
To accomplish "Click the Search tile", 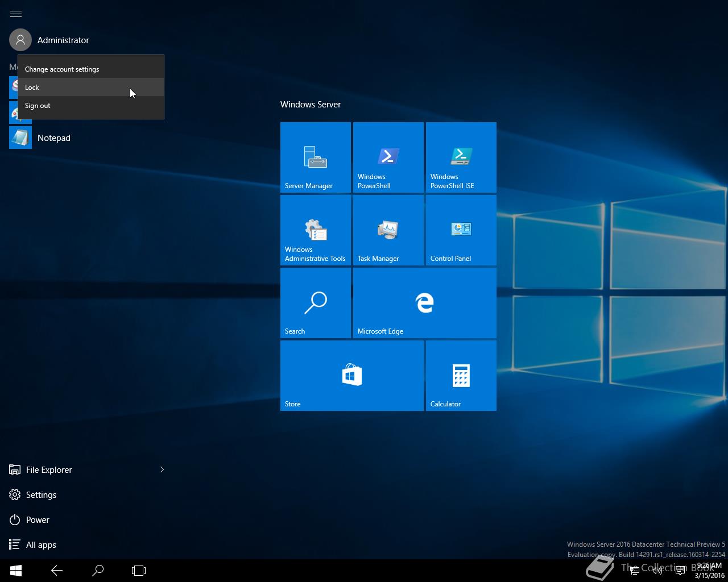I will point(316,303).
